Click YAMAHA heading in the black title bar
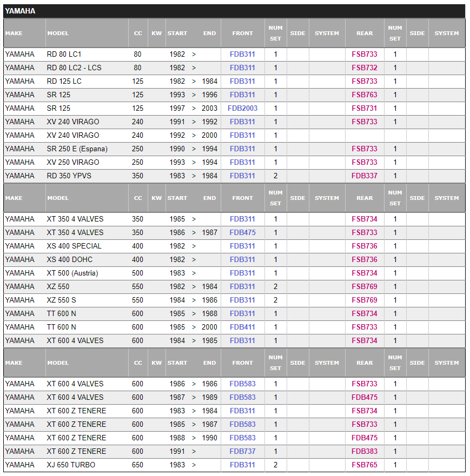This screenshot has height=476, width=470. click(20, 11)
